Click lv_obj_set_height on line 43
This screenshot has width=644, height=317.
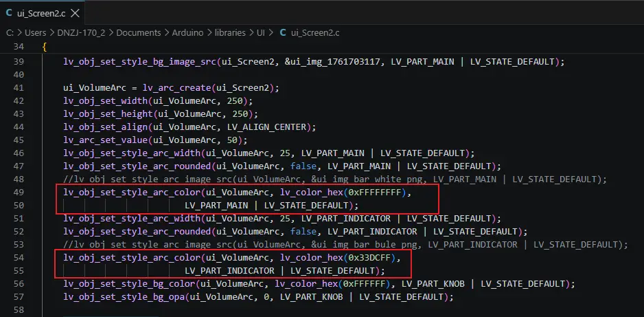[108, 114]
